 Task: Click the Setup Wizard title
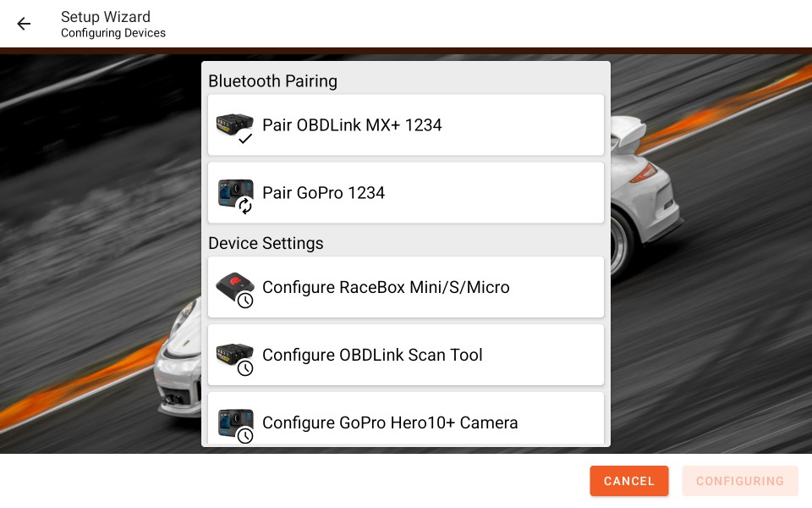[106, 17]
